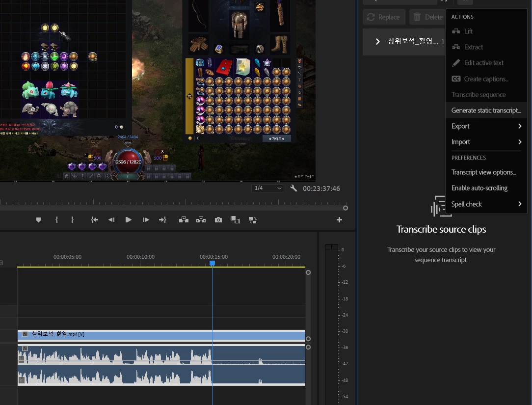532x405 pixels.
Task: Toggle proxies button in the transport bar
Action: point(252,220)
